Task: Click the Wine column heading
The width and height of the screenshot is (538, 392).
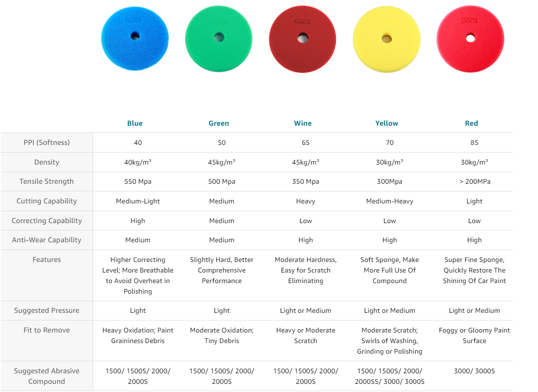Action: (x=303, y=123)
